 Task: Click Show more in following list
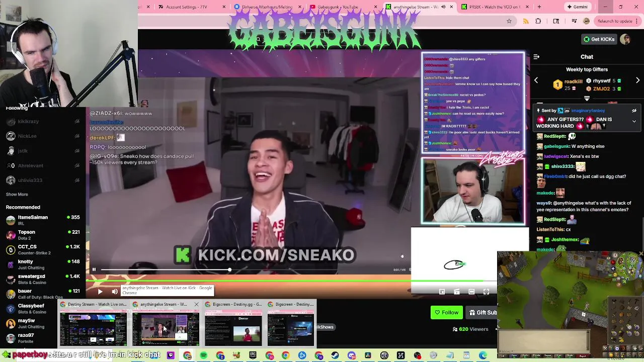tap(17, 194)
